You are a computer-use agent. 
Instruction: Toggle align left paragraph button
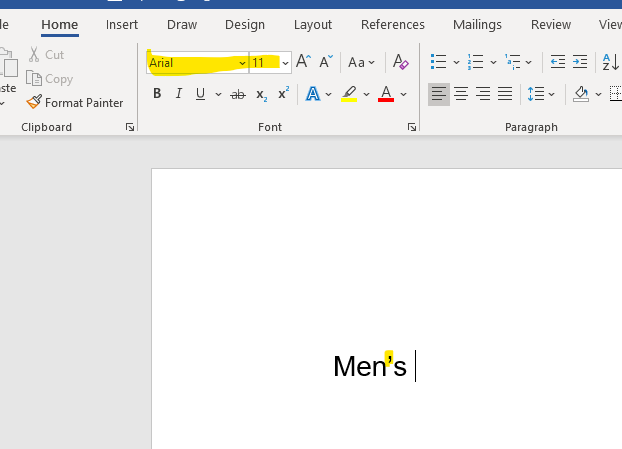[439, 94]
